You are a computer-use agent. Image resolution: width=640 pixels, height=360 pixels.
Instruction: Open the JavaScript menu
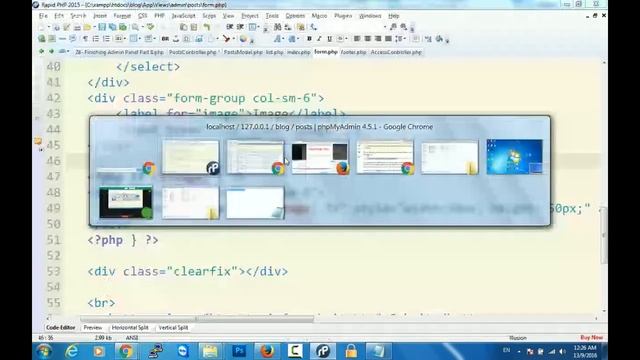tap(183, 16)
